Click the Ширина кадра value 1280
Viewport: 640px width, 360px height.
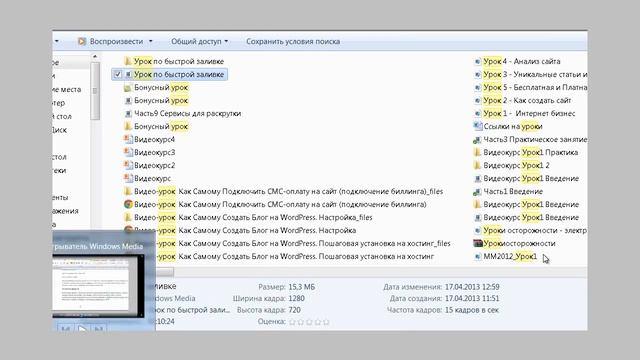click(296, 298)
